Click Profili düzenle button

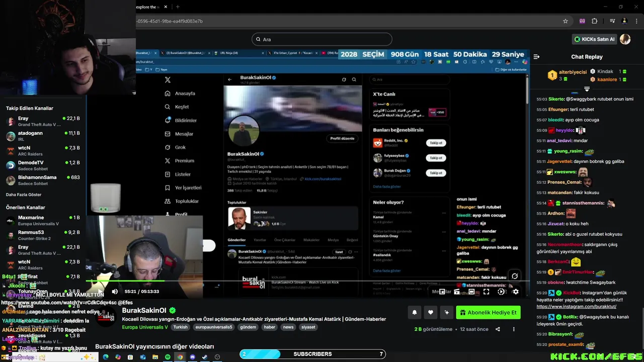pyautogui.click(x=343, y=138)
